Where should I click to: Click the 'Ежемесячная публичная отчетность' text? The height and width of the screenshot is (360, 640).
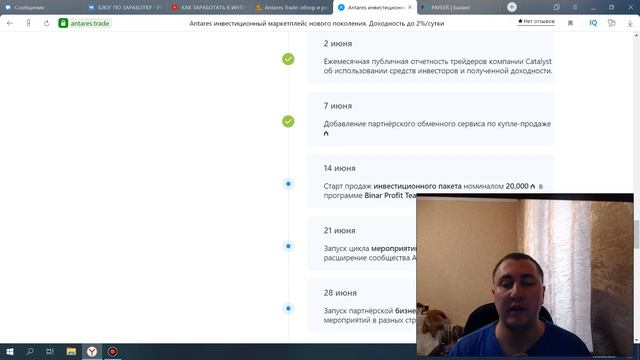click(386, 62)
